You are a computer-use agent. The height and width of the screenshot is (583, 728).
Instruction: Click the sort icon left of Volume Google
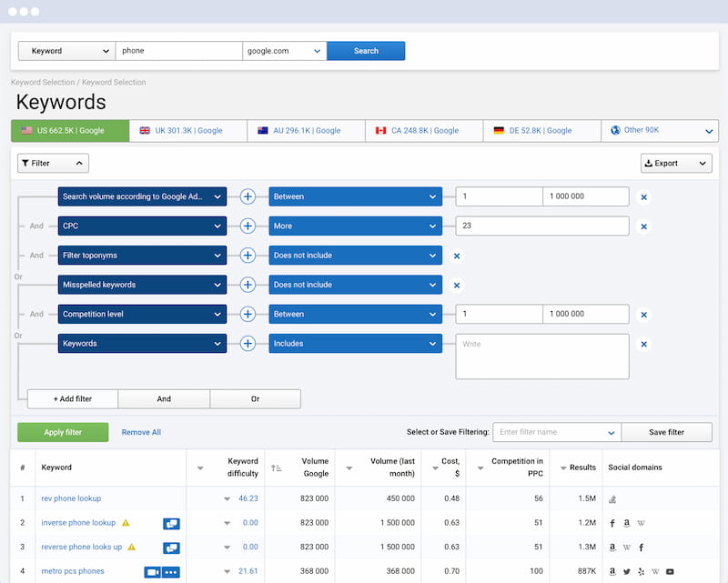click(277, 468)
